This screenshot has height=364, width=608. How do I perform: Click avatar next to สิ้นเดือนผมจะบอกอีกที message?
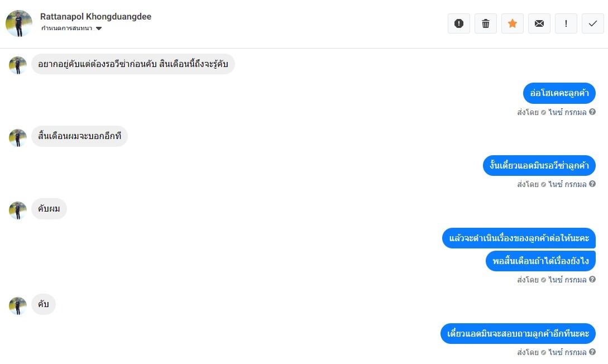[x=18, y=137]
